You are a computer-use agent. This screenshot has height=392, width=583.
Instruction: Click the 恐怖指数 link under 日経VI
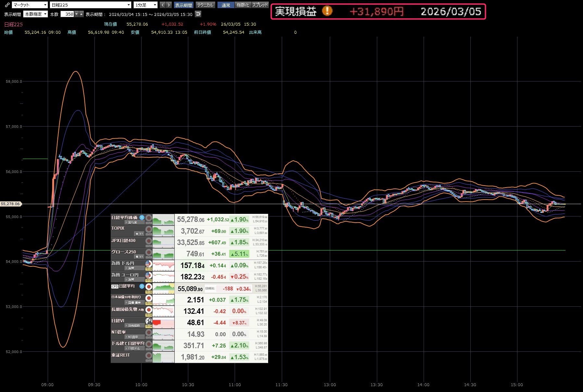coord(134,326)
